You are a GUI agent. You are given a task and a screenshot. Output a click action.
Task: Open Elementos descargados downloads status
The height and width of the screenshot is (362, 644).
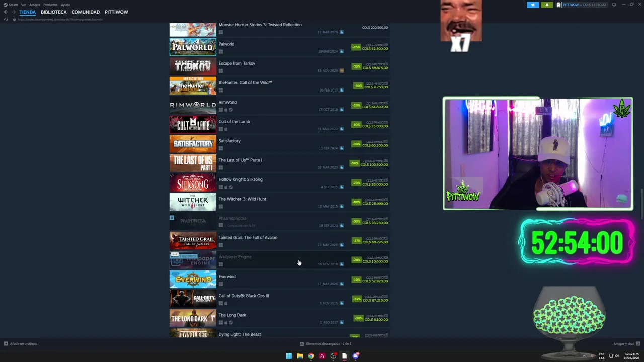[x=326, y=344]
